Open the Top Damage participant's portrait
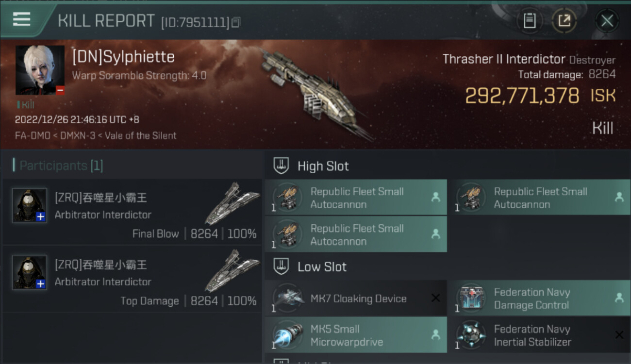This screenshot has width=631, height=364. [x=30, y=272]
